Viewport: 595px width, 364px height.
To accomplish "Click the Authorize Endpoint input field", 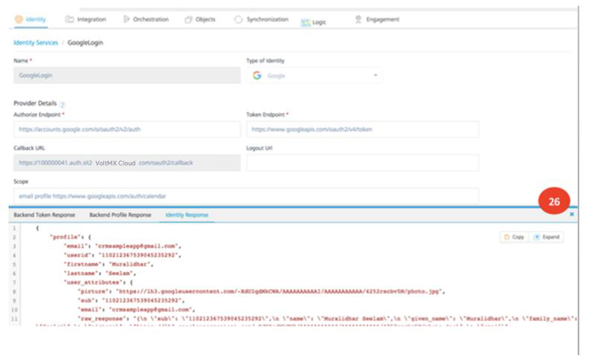I will click(127, 129).
